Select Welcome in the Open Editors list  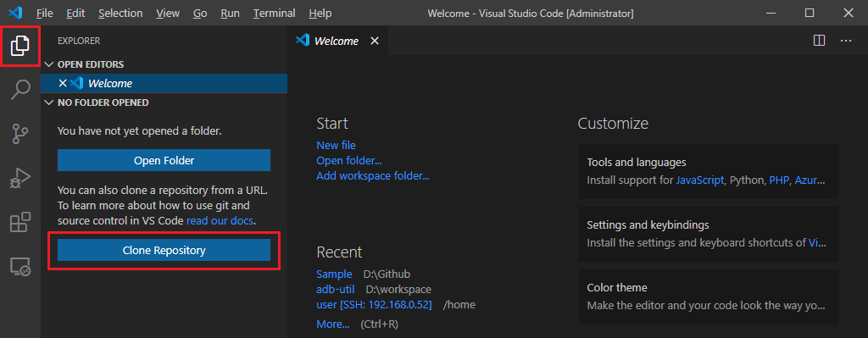[164, 84]
